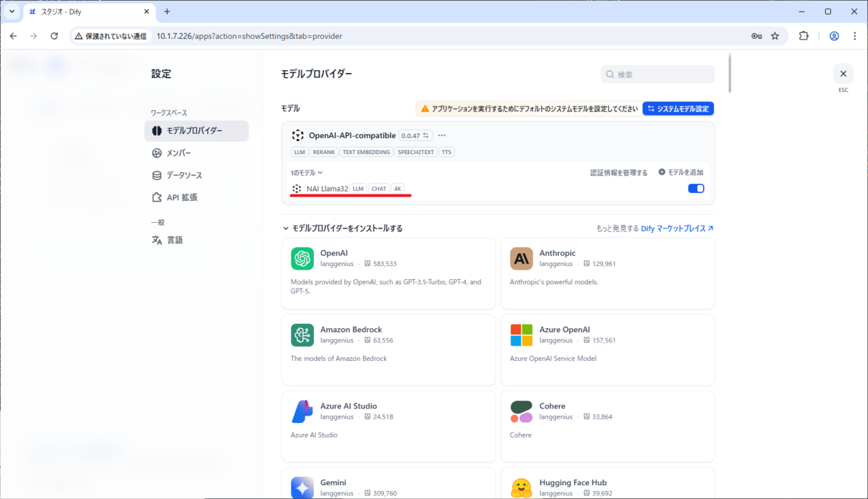Click the browser back arrow
Image resolution: width=868 pixels, height=499 pixels.
tap(13, 35)
